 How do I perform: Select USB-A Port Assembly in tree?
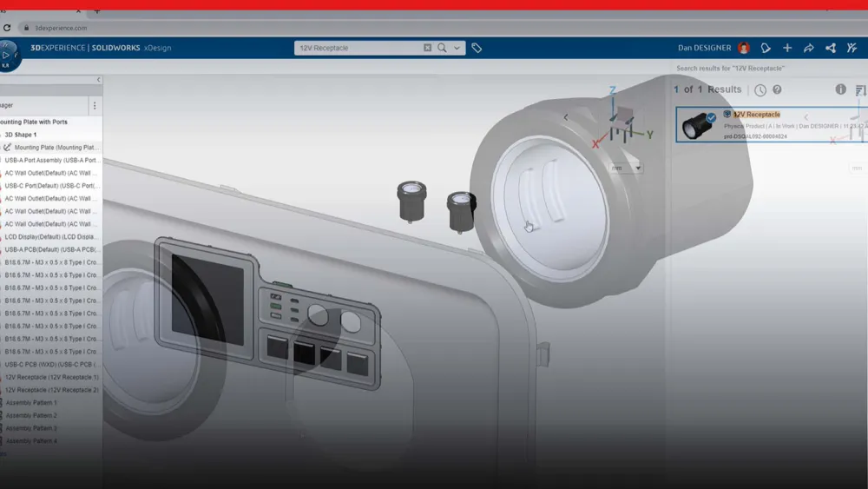pos(52,160)
